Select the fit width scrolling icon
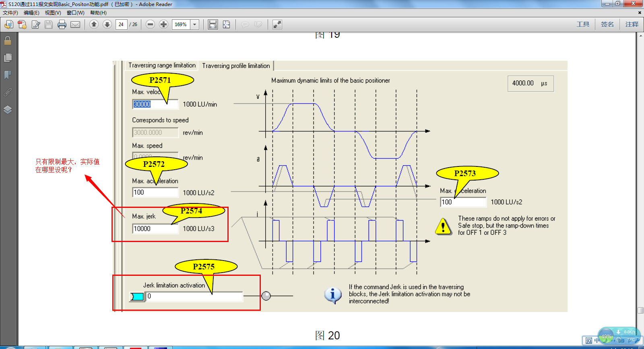644x349 pixels. coord(213,25)
